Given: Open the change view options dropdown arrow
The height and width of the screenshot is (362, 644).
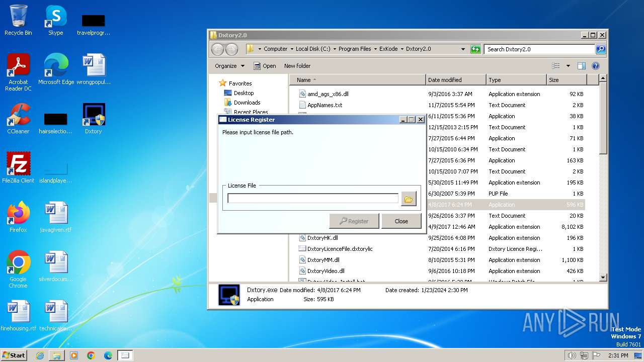Looking at the screenshot, I should (568, 66).
